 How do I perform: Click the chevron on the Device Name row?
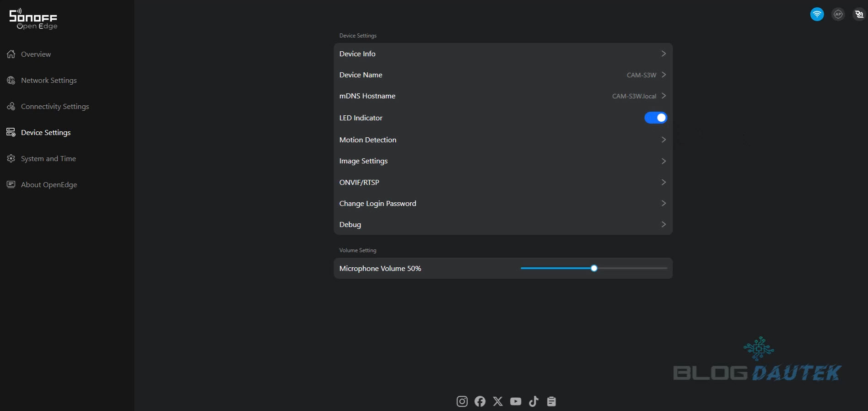(663, 75)
